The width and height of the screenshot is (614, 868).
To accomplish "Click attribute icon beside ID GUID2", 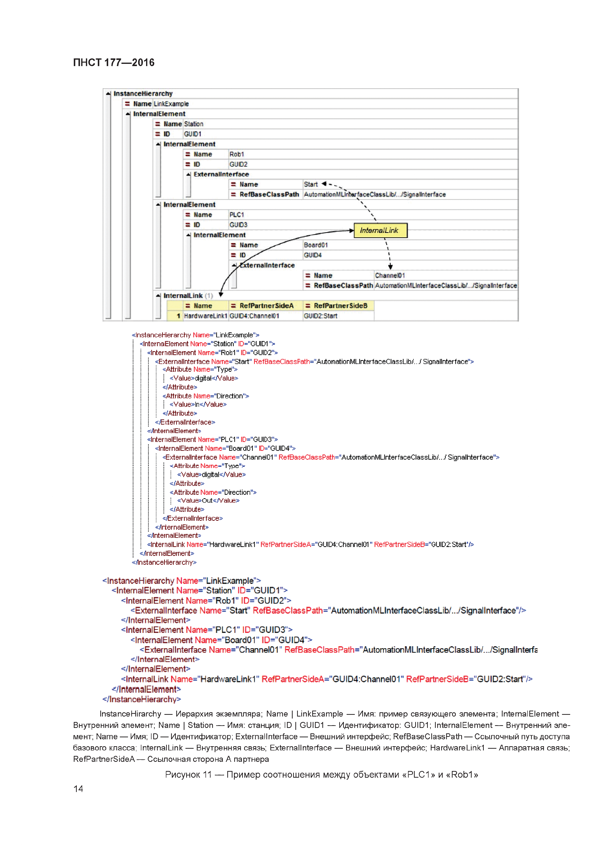I will click(188, 164).
